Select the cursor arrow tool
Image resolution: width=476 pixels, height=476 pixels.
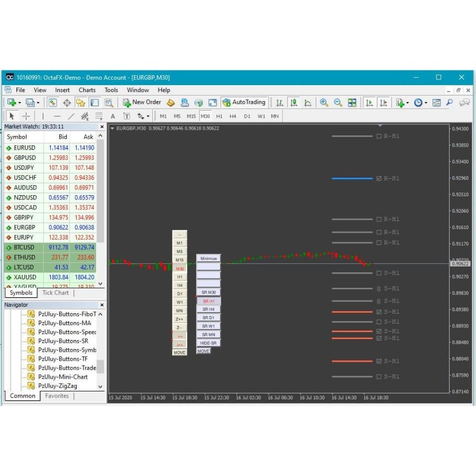[x=12, y=116]
